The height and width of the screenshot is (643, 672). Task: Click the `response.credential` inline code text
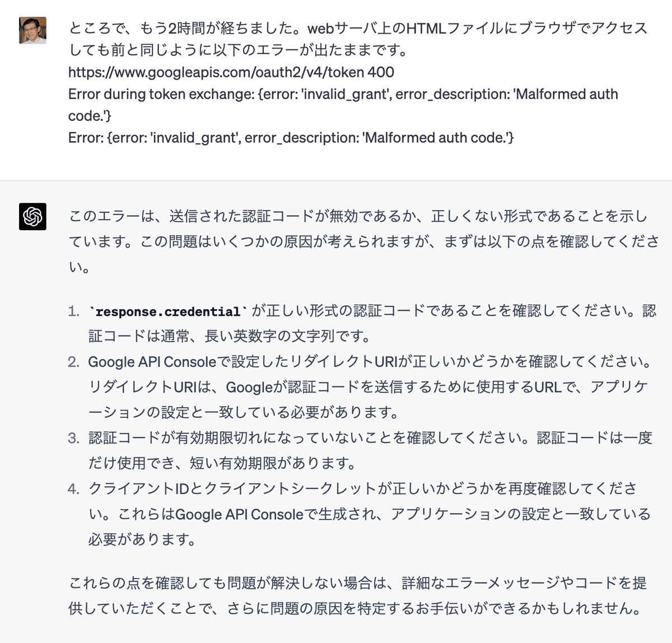[x=168, y=311]
